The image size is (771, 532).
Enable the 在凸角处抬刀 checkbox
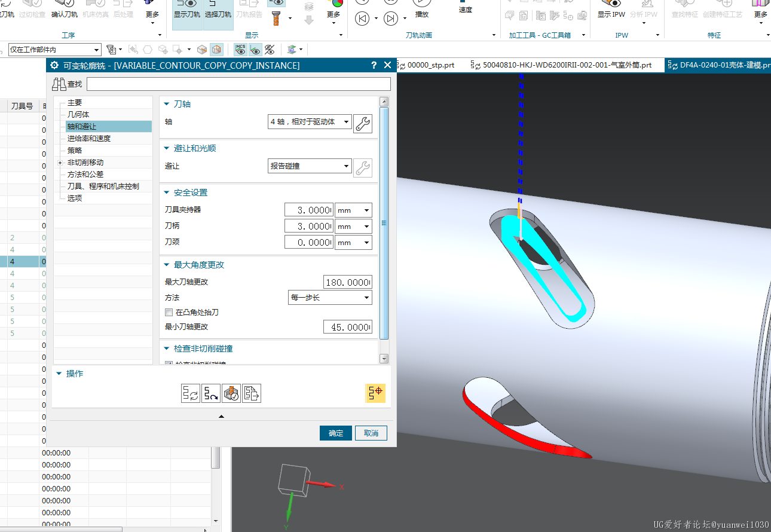coord(169,312)
